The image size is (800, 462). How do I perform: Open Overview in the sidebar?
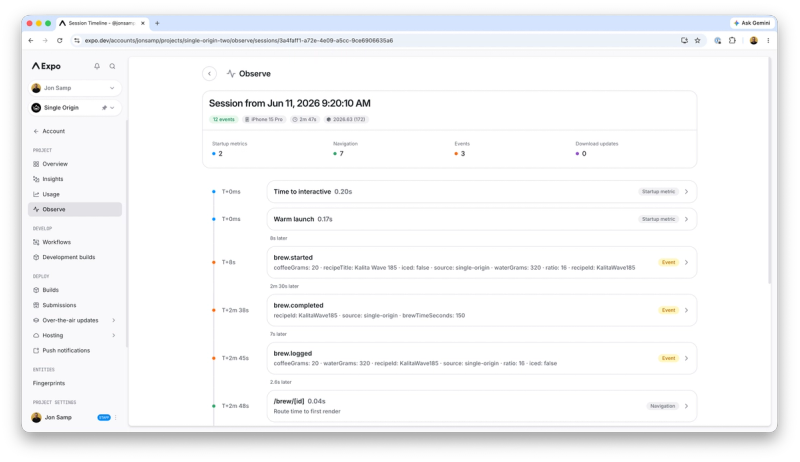coord(74,164)
